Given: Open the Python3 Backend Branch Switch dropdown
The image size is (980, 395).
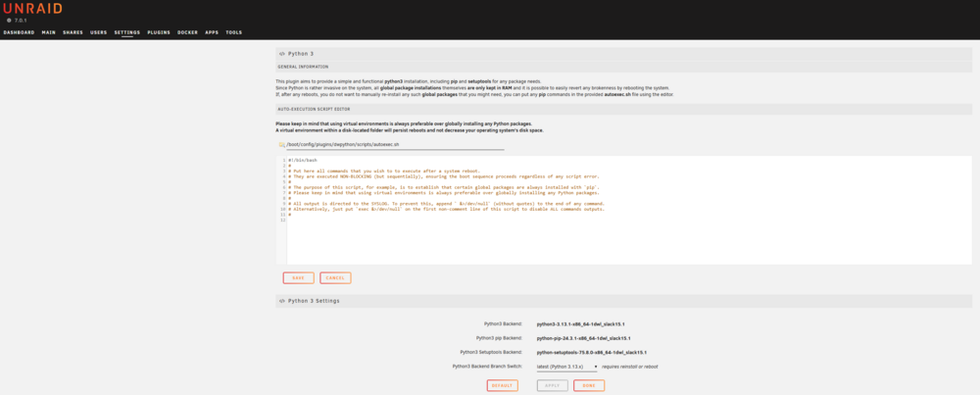Looking at the screenshot, I should (566, 367).
